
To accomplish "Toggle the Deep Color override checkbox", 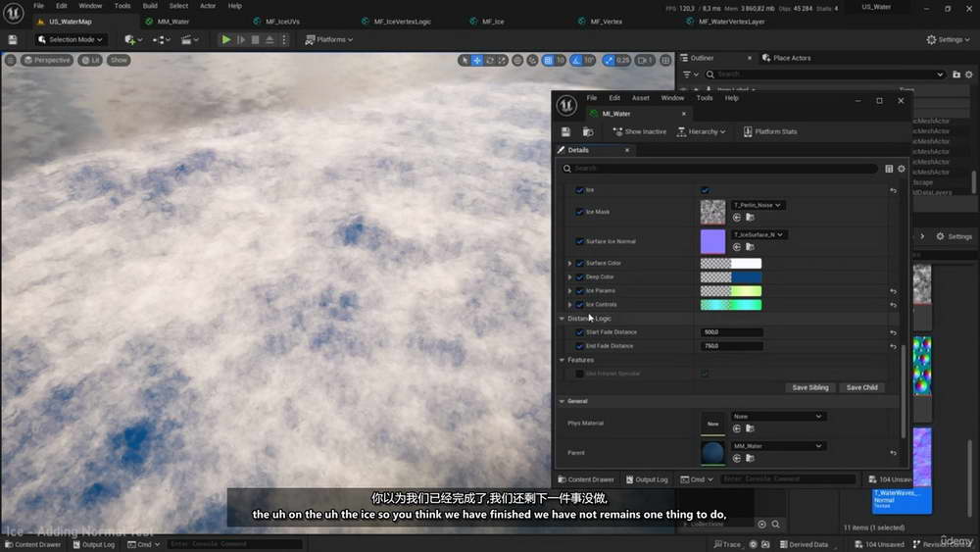I will click(x=579, y=276).
